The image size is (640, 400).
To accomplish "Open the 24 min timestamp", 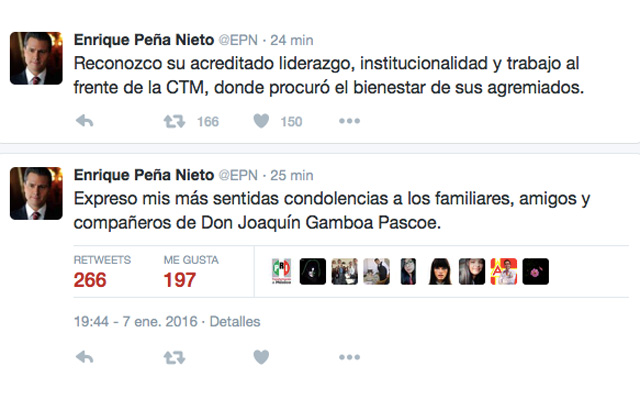I will pos(291,40).
